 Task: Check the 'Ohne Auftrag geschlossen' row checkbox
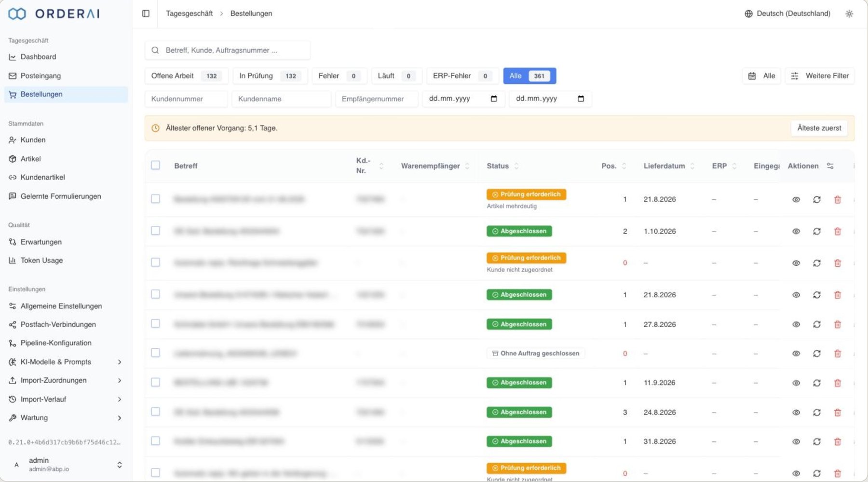[x=155, y=353]
